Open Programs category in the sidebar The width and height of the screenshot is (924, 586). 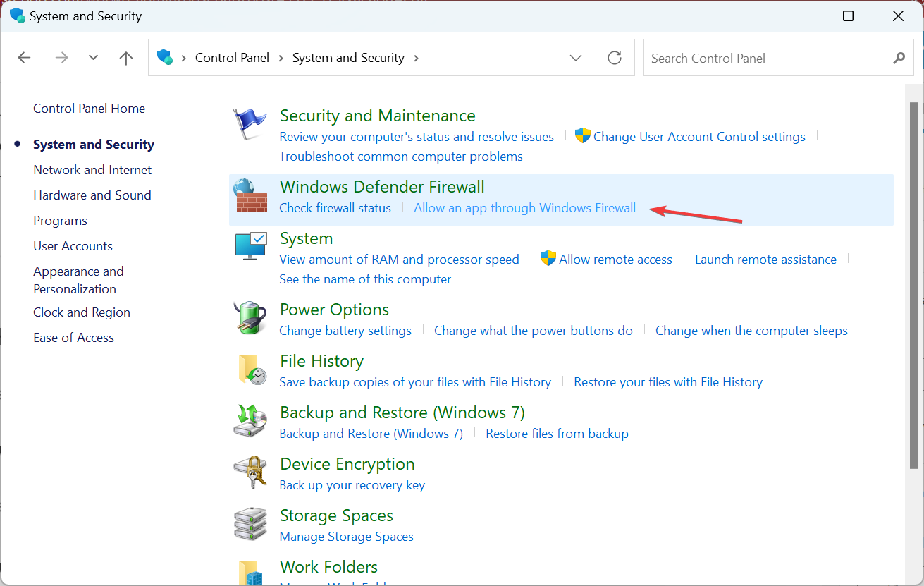[x=60, y=220]
